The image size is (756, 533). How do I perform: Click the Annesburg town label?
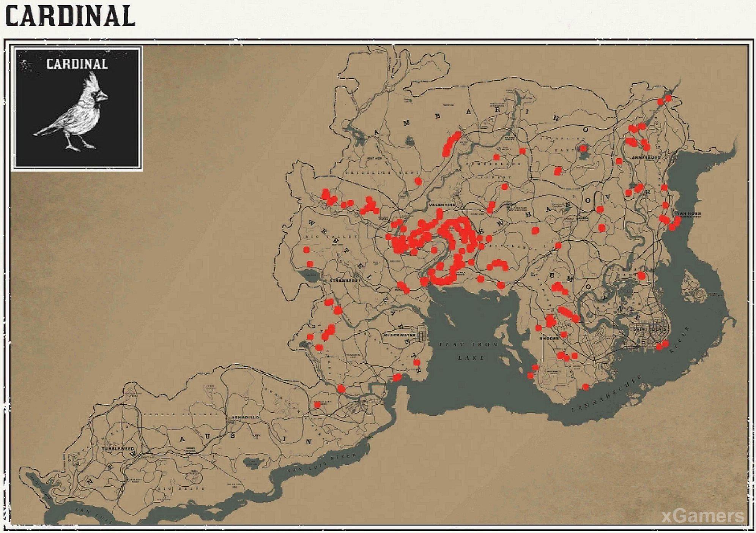(x=646, y=157)
